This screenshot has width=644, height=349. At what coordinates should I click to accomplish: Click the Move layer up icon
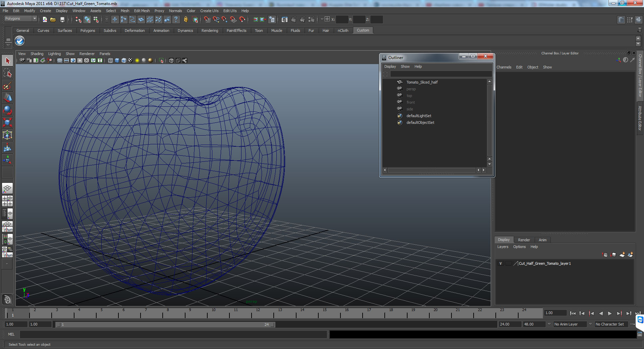(x=605, y=255)
